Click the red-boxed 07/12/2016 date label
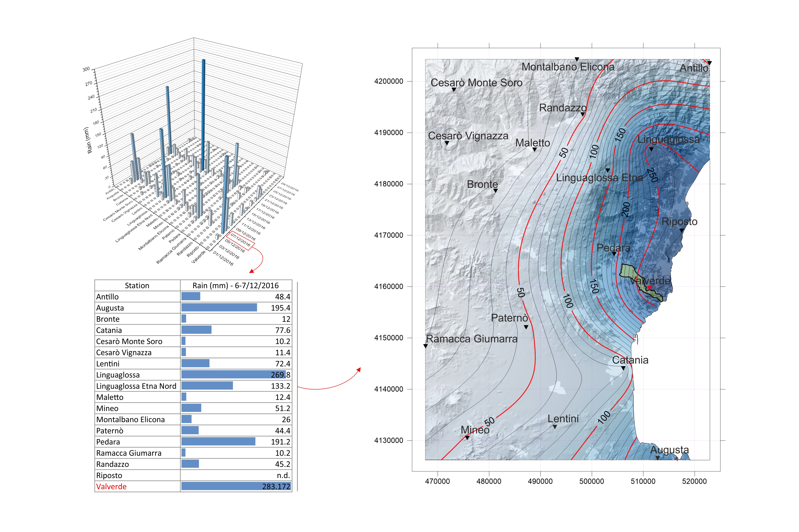The height and width of the screenshot is (532, 799). pos(240,240)
